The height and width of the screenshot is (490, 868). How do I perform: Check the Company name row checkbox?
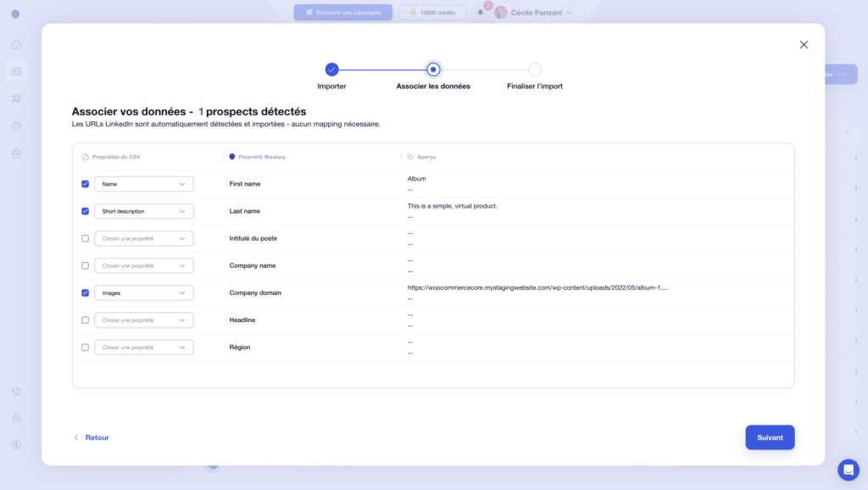click(86, 265)
